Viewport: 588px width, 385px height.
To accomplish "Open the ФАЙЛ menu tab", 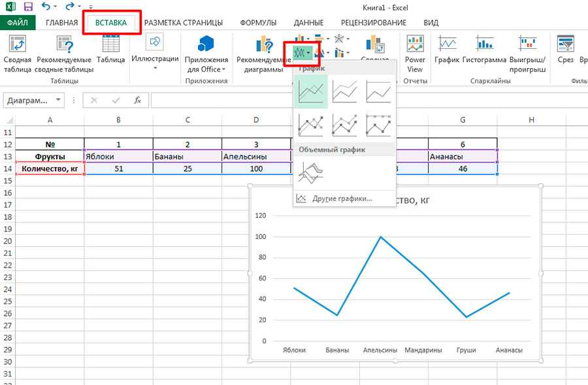I will [x=17, y=22].
